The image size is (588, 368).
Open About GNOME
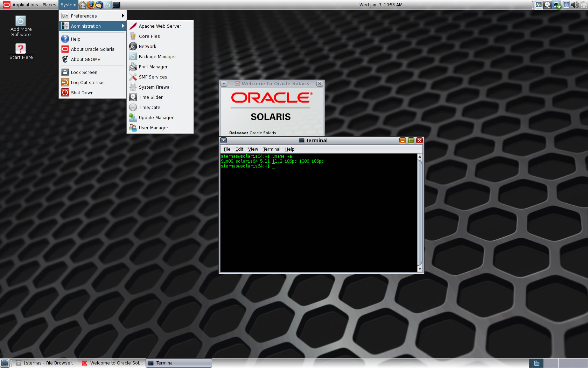(93, 59)
